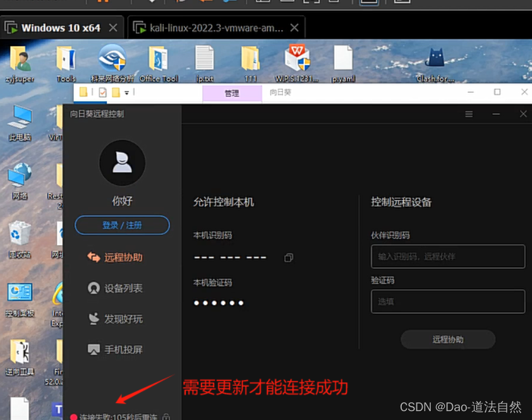532x420 pixels.
Task: Switch to the Windows 10 x64 VM tab
Action: point(61,28)
